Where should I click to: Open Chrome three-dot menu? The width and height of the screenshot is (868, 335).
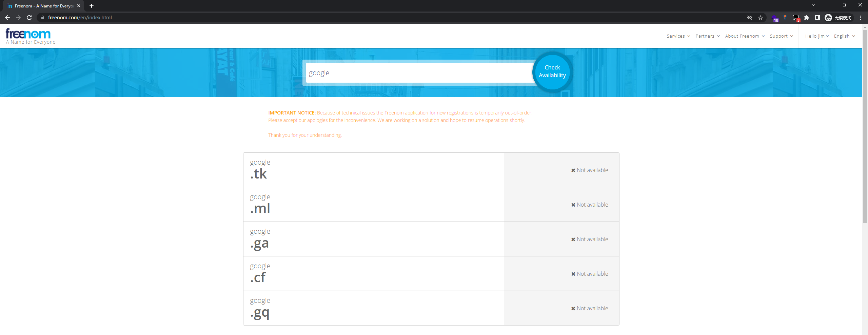[861, 18]
